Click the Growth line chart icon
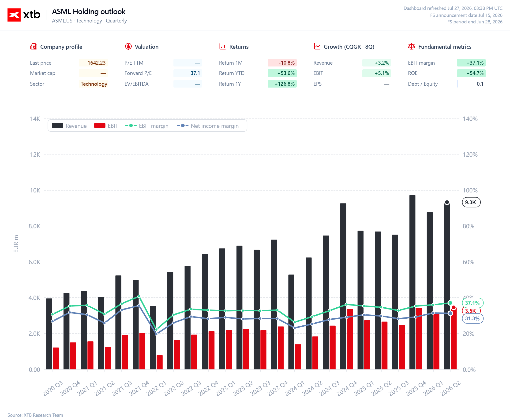Screen dimensions: 510x420 tap(317, 46)
